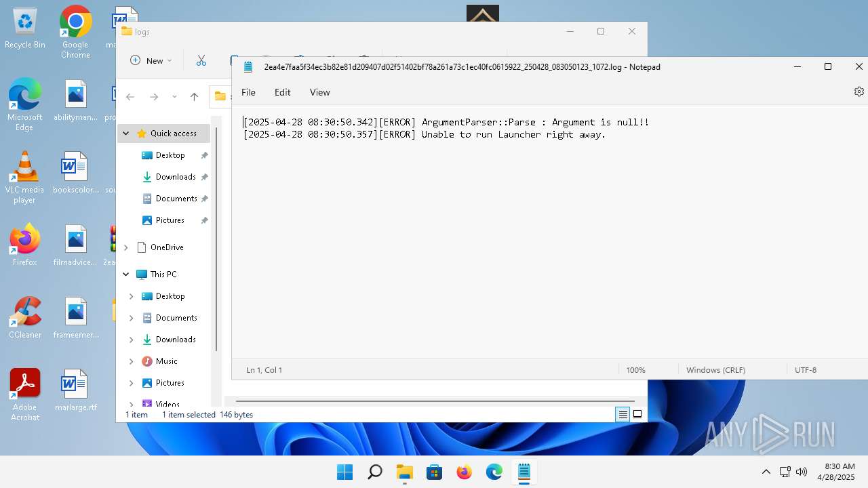The width and height of the screenshot is (868, 488).
Task: Open CCleaner desktop icon
Action: (24, 318)
